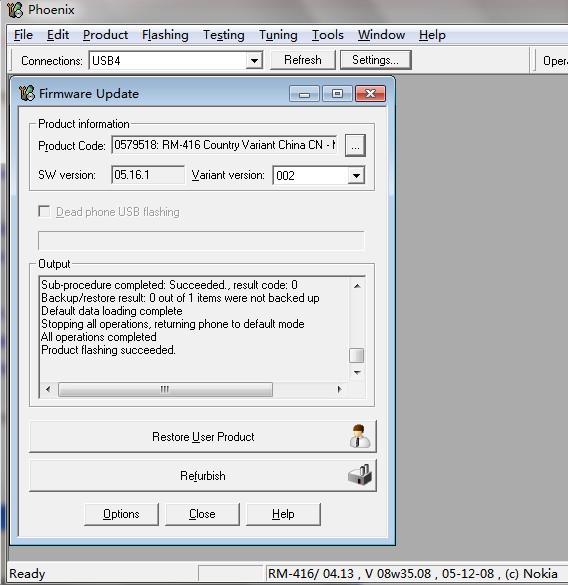Click the Refresh connections button
Viewport: 568px width, 585px height.
[303, 60]
